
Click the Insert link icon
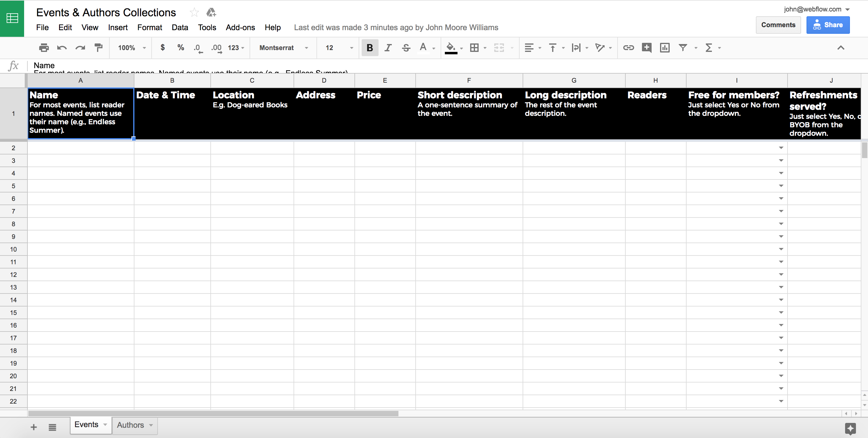(x=628, y=48)
